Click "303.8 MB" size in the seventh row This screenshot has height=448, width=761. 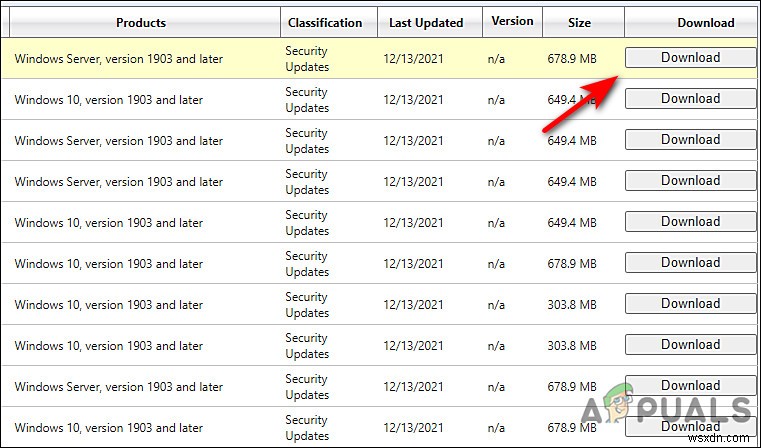pyautogui.click(x=572, y=305)
